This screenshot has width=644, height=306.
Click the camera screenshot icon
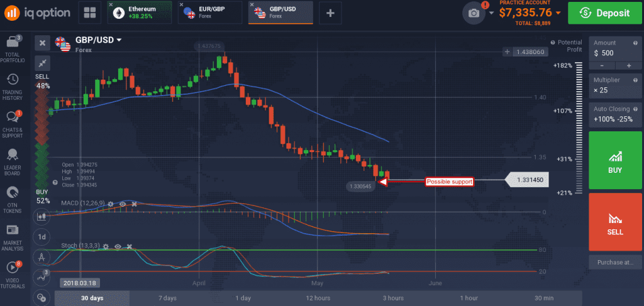click(x=474, y=13)
